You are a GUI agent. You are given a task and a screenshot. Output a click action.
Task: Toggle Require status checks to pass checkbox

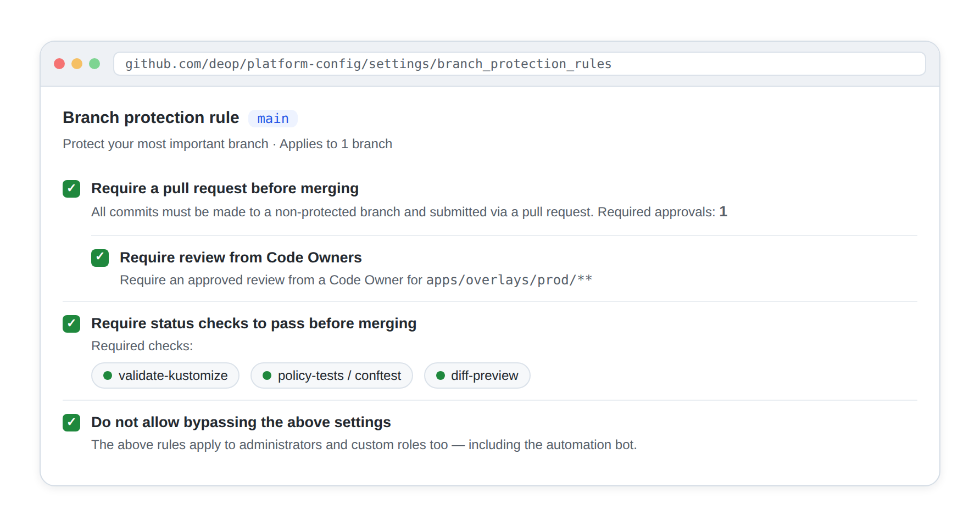[x=71, y=323]
